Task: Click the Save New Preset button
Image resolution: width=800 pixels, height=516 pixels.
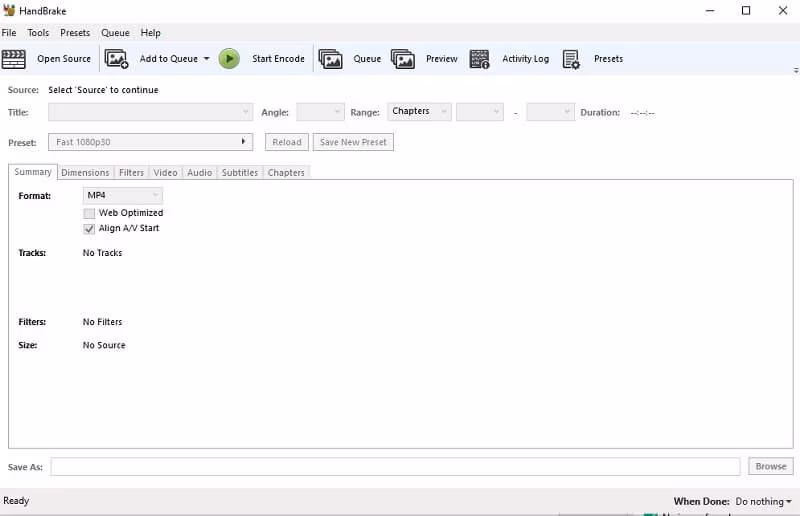Action: 353,142
